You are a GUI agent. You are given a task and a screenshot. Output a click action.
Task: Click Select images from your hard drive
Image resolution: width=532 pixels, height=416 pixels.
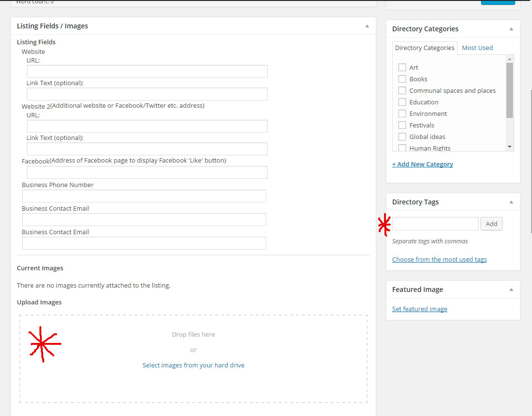[x=193, y=365]
